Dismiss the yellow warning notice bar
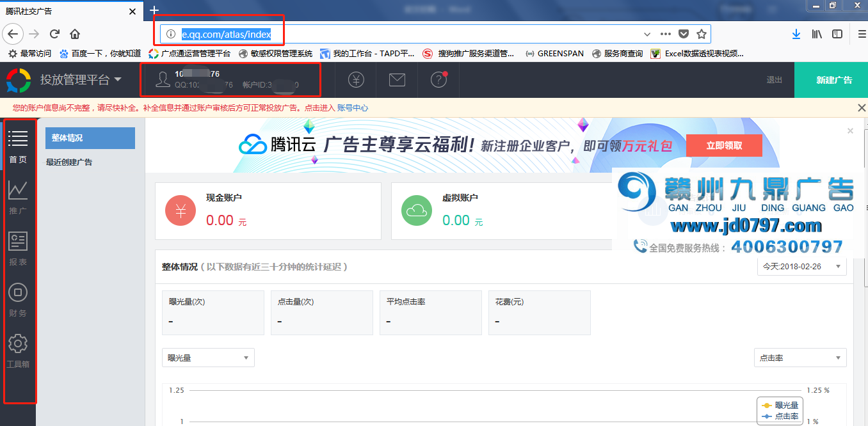 861,107
